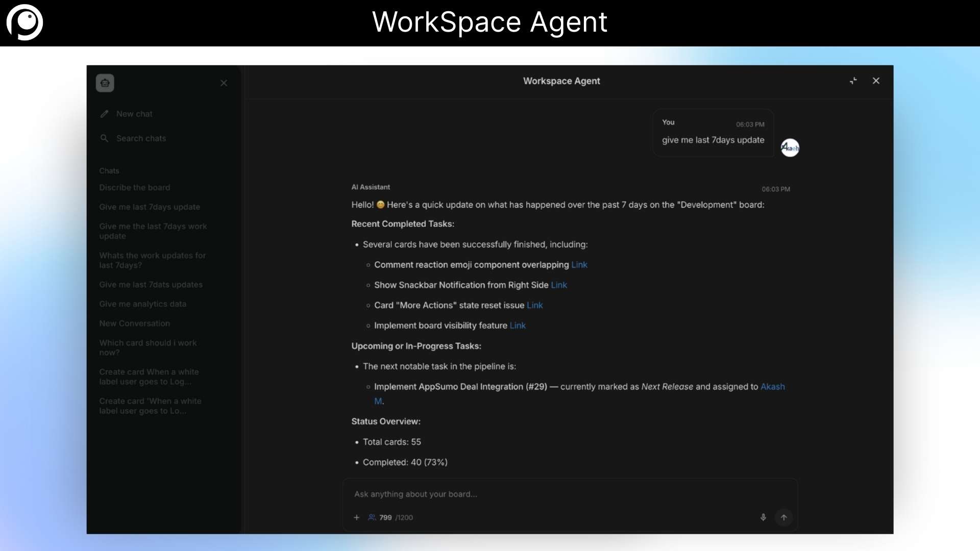Open the Link for Implement board visibility feature

tap(517, 325)
